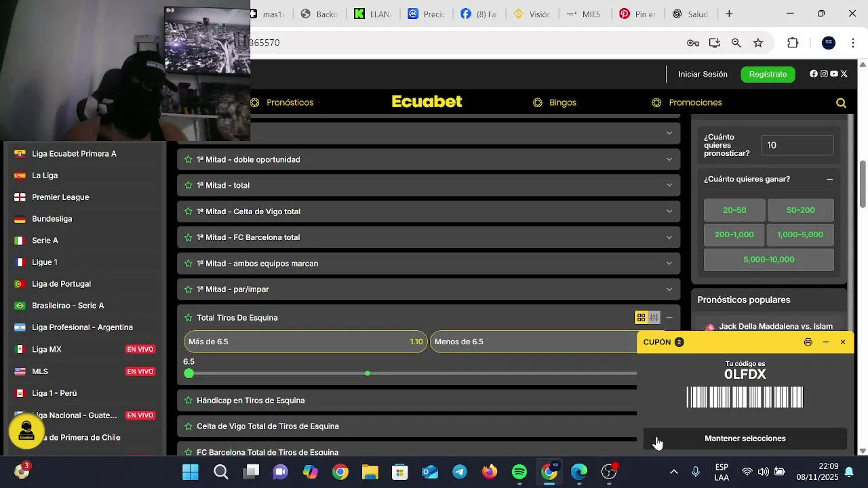Switch the corners market to grid view icon

point(641,318)
